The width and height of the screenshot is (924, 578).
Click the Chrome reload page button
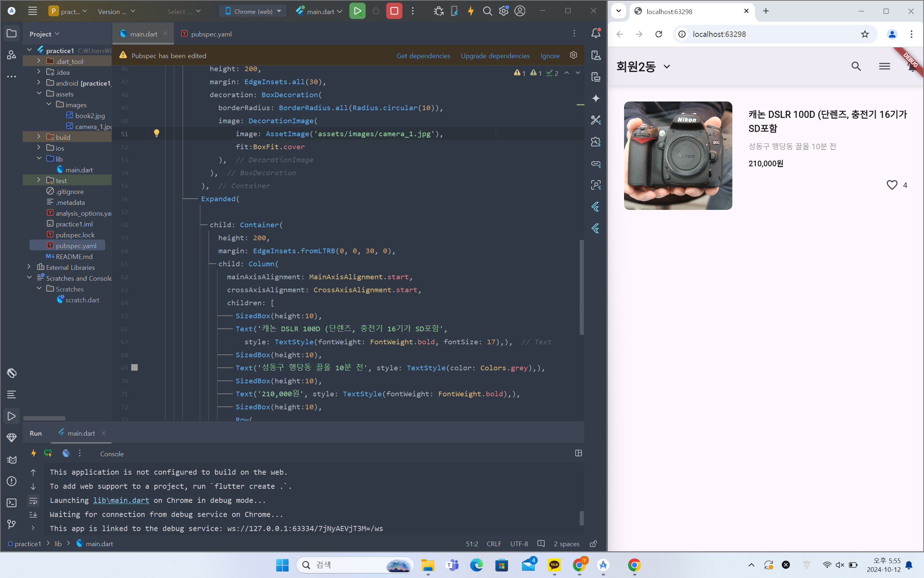pyautogui.click(x=659, y=34)
